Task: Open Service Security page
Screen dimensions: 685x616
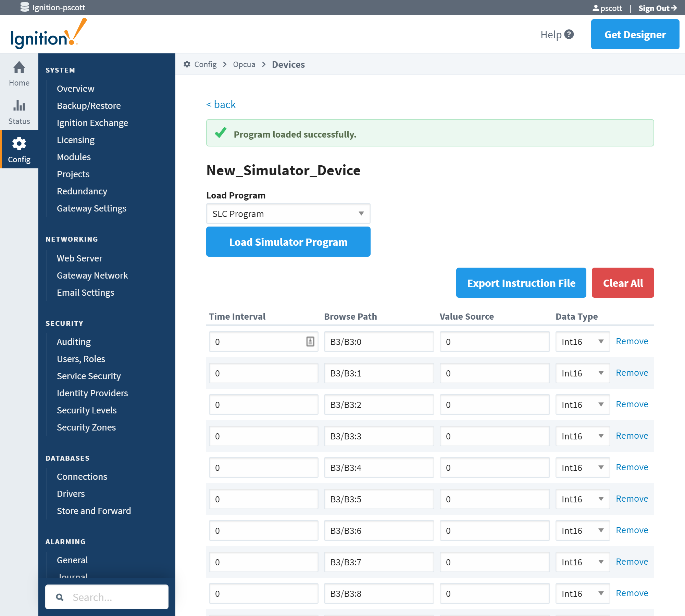Action: click(89, 376)
